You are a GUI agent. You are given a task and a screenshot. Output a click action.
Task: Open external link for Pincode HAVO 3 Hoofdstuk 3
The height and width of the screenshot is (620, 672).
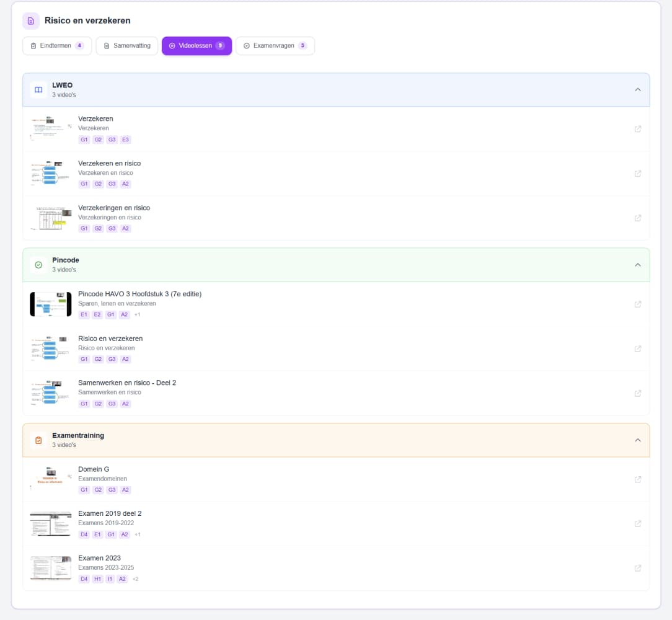(638, 304)
